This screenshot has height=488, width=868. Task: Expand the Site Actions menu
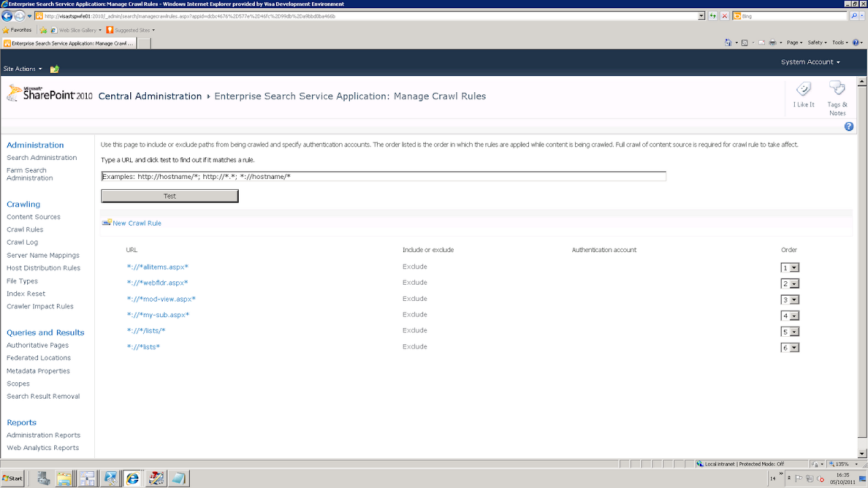pyautogui.click(x=22, y=68)
